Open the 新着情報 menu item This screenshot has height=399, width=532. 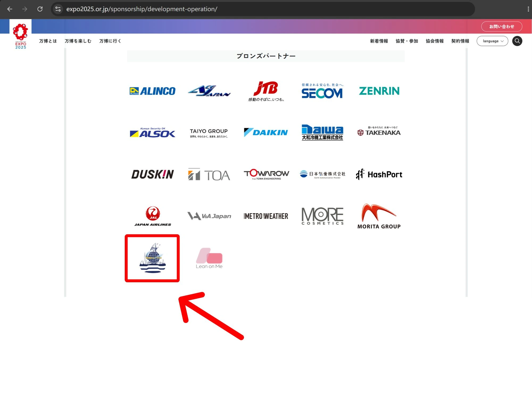tap(379, 41)
